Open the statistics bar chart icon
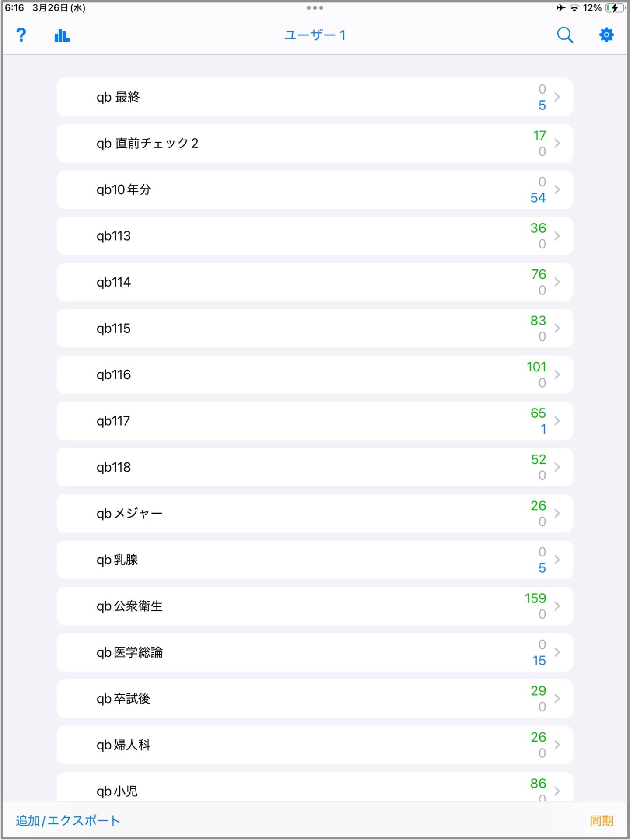The width and height of the screenshot is (630, 840). pos(62,35)
